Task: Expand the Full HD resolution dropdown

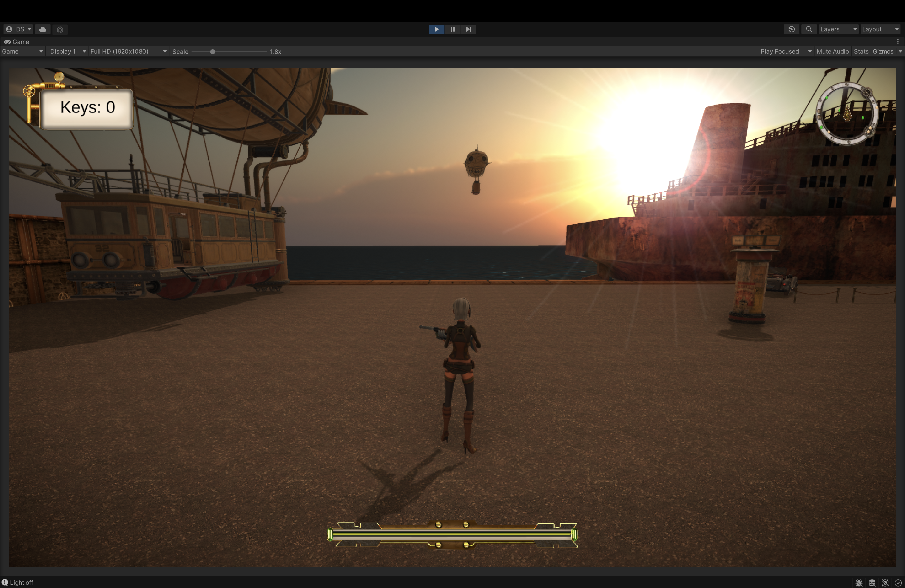Action: point(128,51)
